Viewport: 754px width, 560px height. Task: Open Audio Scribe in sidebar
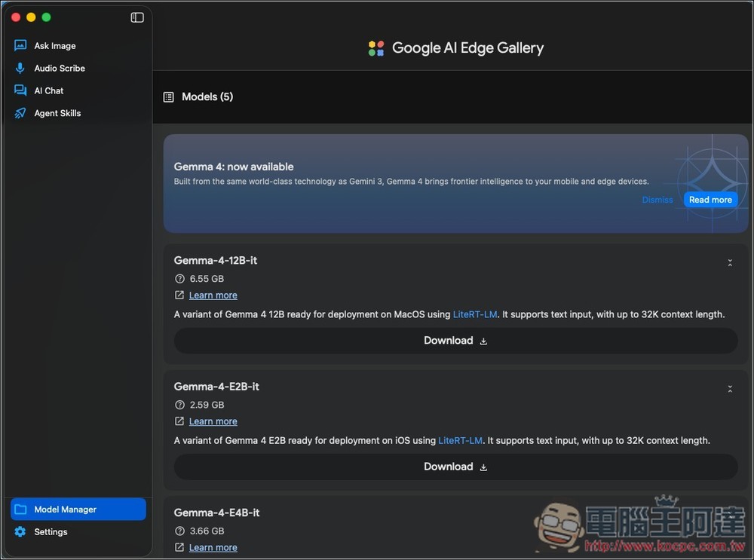78,69
